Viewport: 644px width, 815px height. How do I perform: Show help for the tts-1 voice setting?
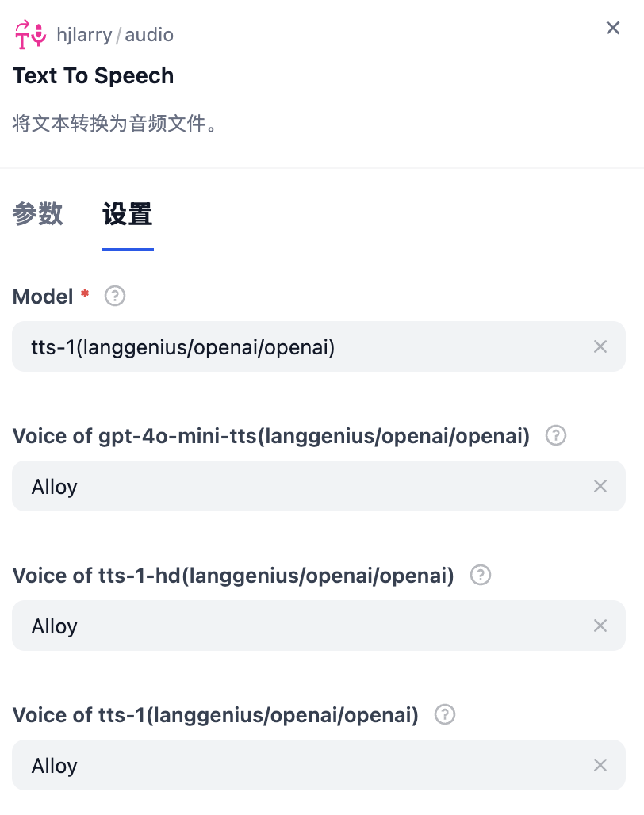(445, 715)
